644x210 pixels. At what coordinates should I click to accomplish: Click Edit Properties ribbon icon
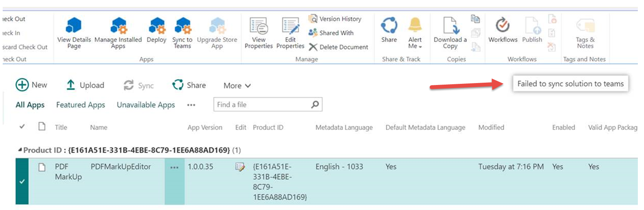290,27
